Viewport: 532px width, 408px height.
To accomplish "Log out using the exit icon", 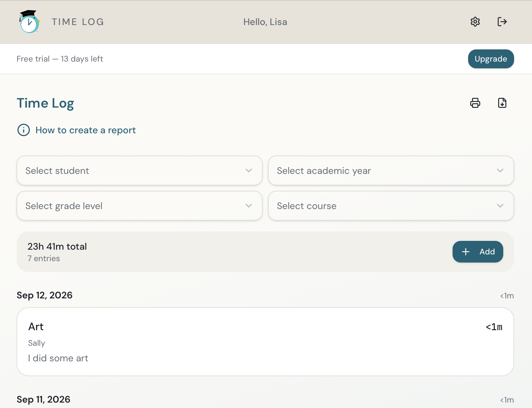I will 502,22.
